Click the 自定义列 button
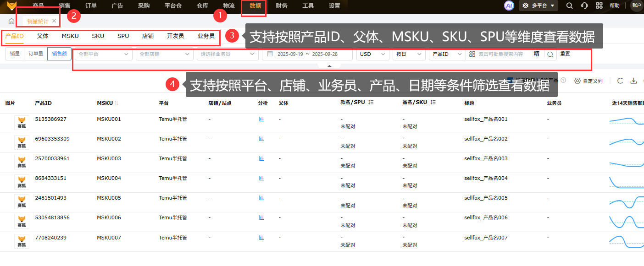 tap(588, 81)
